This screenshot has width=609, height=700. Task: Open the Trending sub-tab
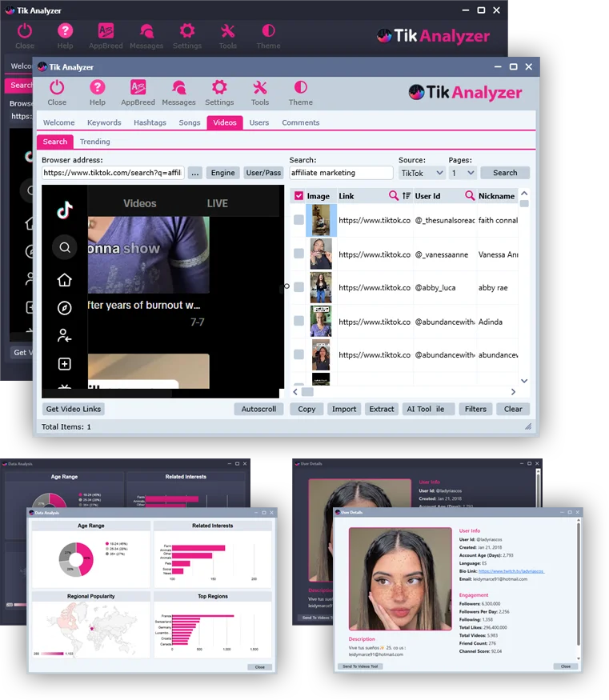coord(94,142)
